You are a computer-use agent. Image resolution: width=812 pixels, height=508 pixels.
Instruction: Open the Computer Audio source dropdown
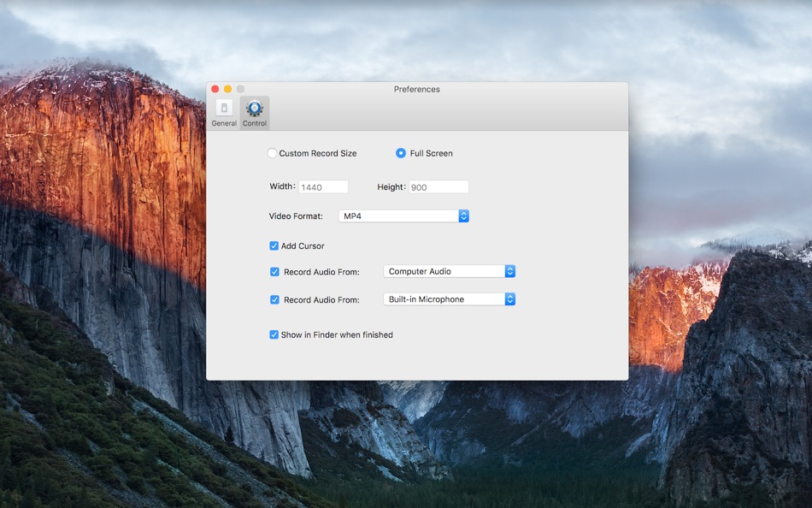[x=449, y=271]
